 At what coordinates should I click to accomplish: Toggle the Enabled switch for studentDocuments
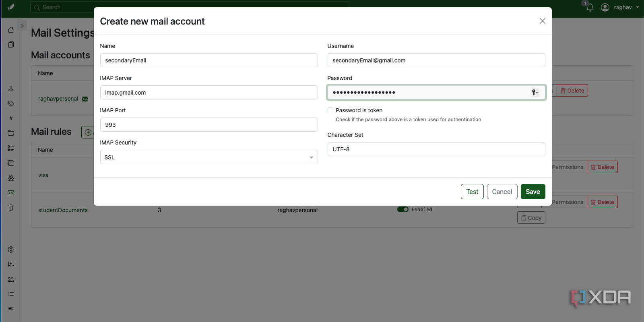click(x=403, y=209)
